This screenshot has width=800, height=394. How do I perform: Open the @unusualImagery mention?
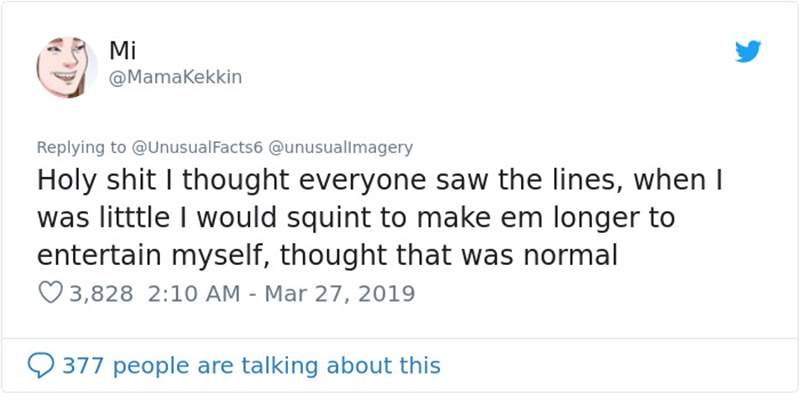(x=340, y=147)
